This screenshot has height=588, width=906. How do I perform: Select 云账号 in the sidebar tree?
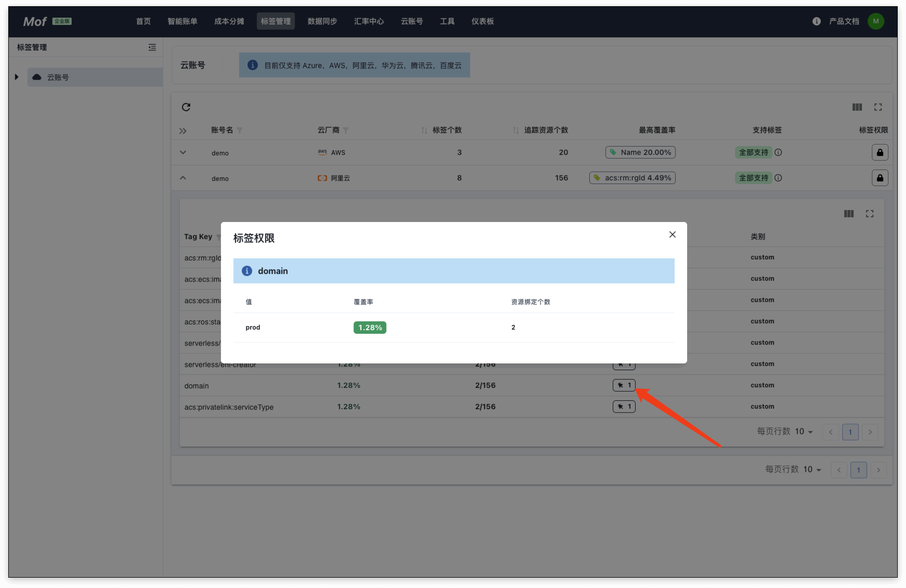click(95, 77)
